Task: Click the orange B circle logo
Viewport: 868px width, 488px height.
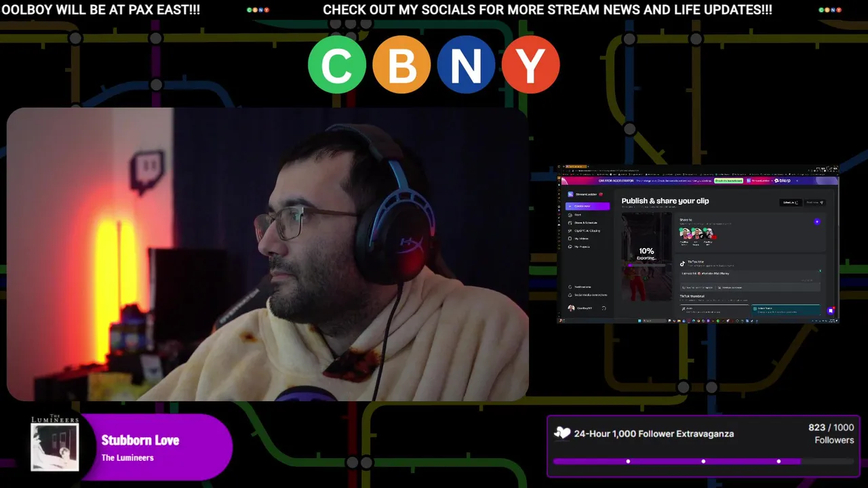Action: (x=401, y=64)
